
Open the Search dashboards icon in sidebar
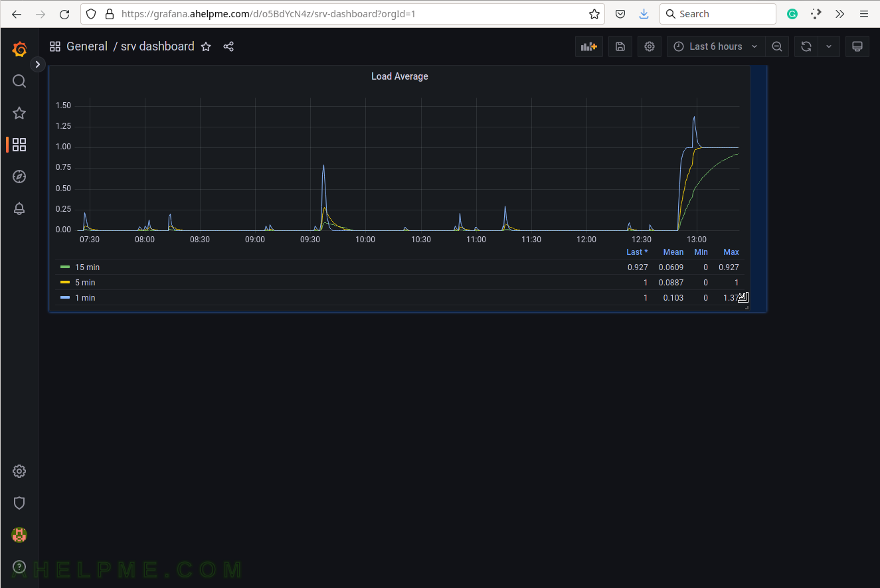click(x=19, y=81)
